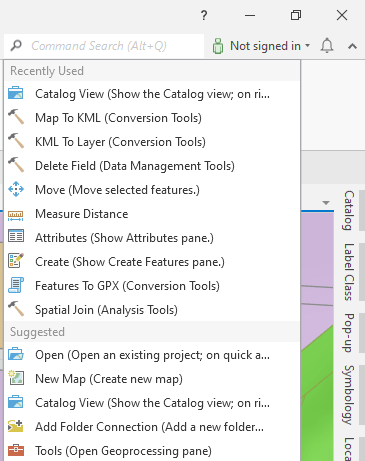Click the Attributes pane table icon
Screen dimensions: 365x461
coord(16,236)
